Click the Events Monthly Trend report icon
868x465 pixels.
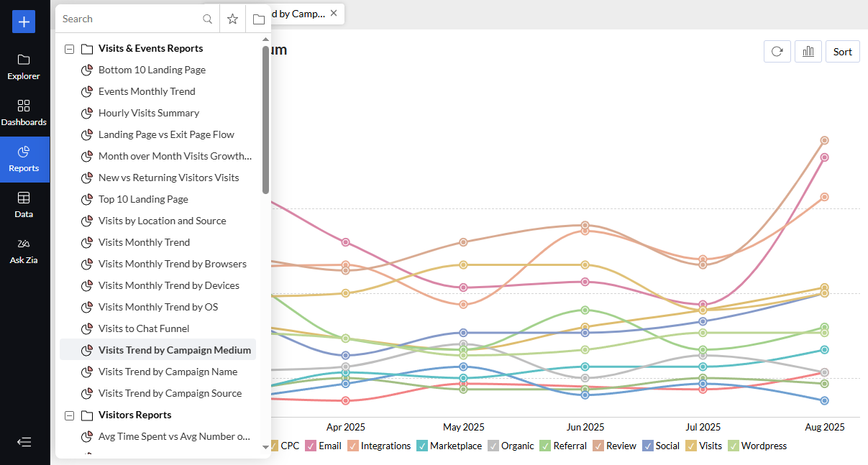87,92
